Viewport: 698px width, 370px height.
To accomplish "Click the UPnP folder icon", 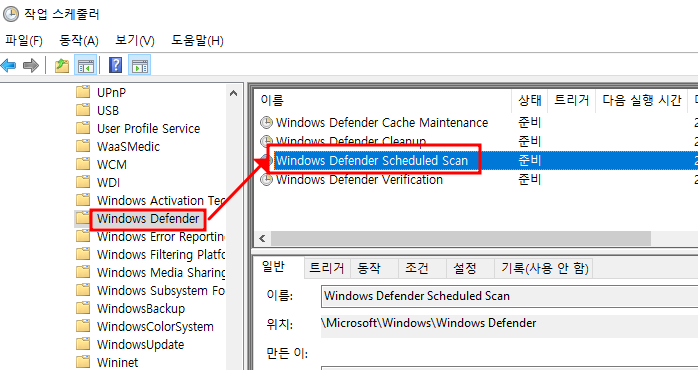I will tap(83, 92).
